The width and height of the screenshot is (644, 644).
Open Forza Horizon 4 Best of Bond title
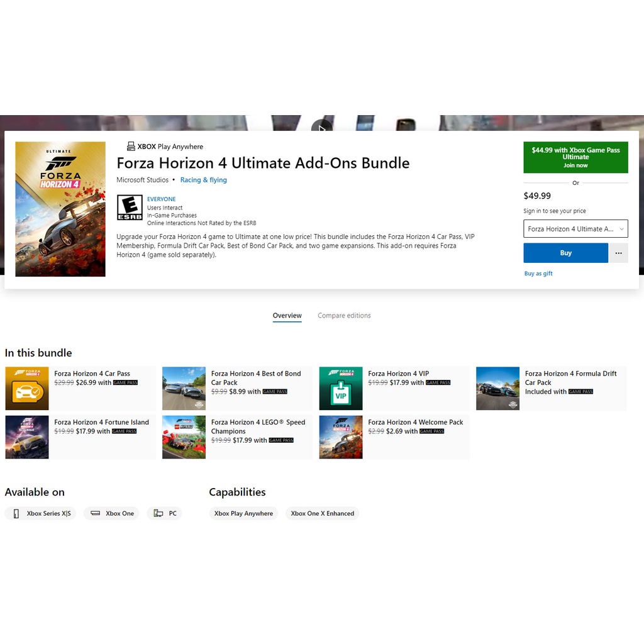pyautogui.click(x=256, y=378)
